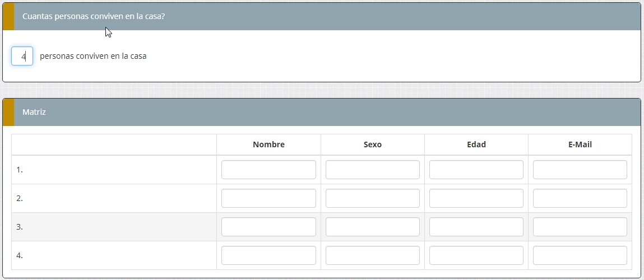Click the "Cuantas personas conviven" question header
Viewport: 644px width, 280px height.
pos(93,16)
